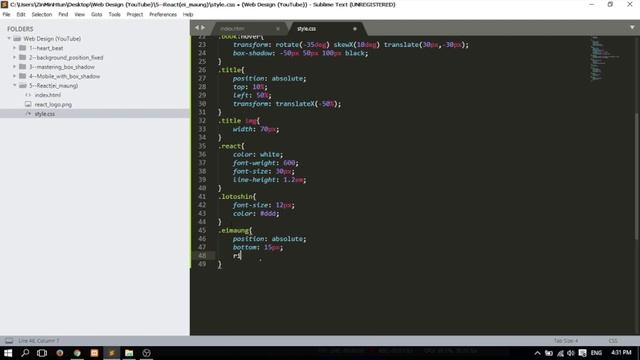Click the volume icon in the system tray
This screenshot has height=360, width=640.
pos(571,353)
